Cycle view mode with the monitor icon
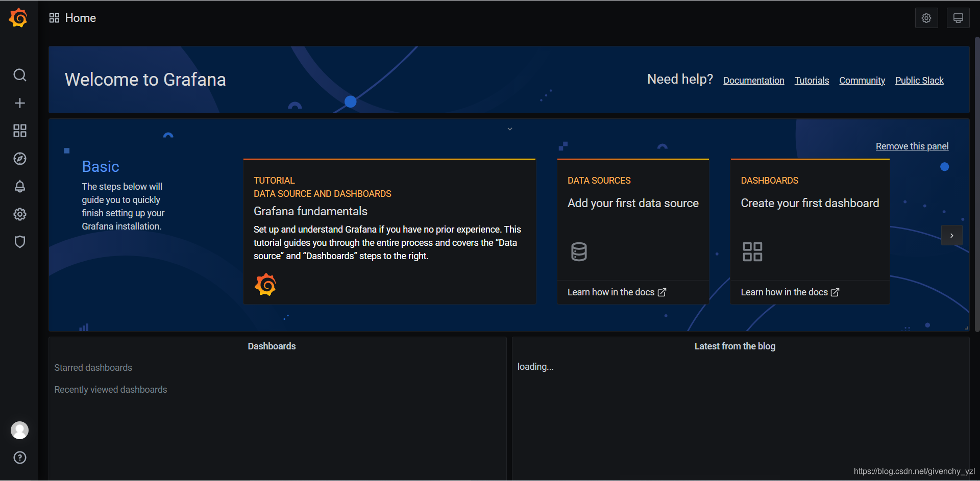 click(958, 18)
